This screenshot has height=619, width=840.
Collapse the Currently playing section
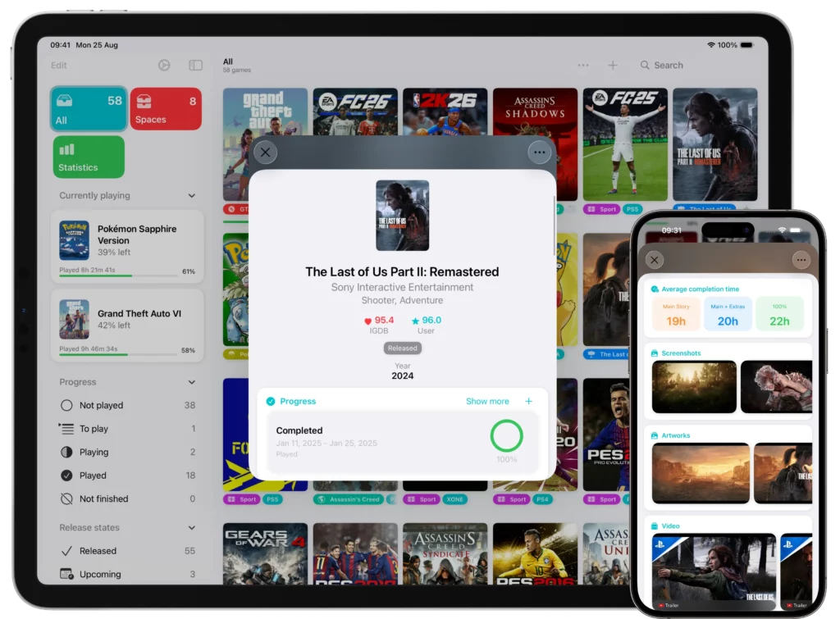(192, 196)
